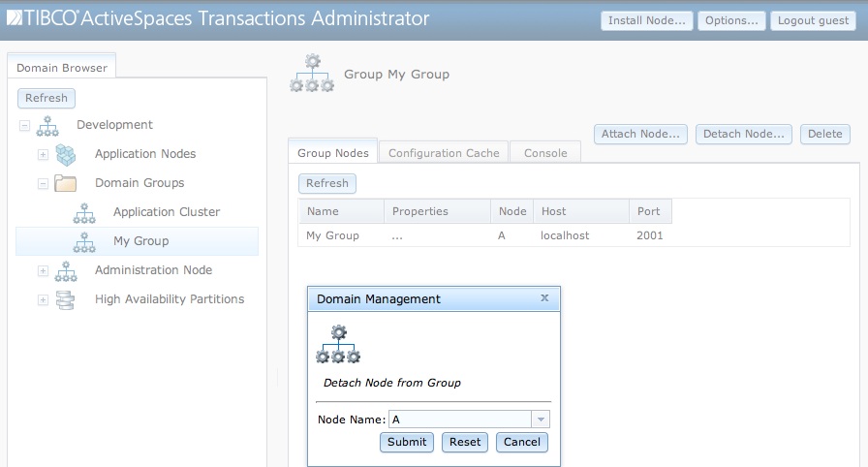Click the Port column header

(x=650, y=211)
